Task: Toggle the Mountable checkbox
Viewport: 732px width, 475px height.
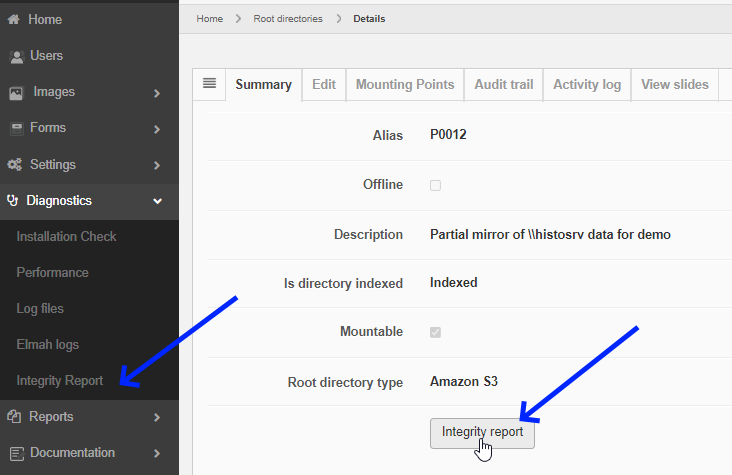Action: pyautogui.click(x=435, y=332)
